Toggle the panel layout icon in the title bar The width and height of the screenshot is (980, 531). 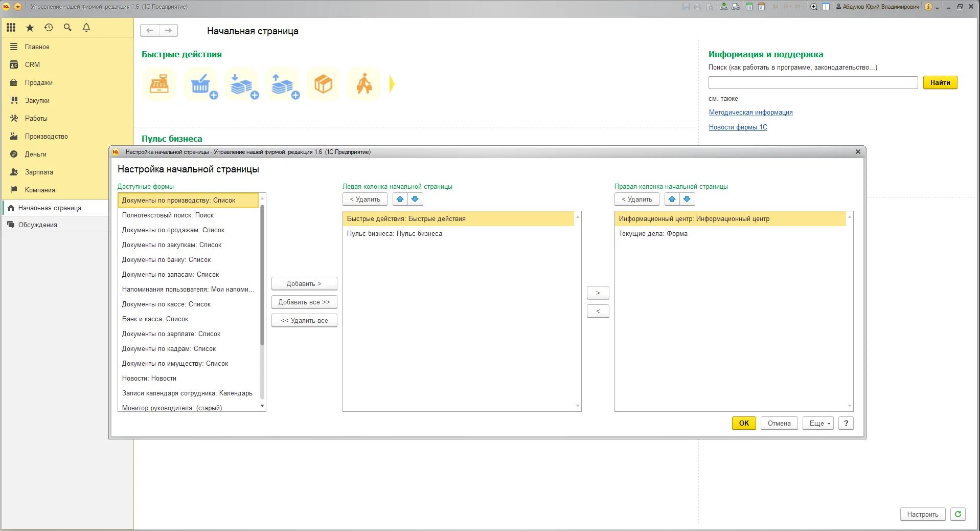(826, 7)
